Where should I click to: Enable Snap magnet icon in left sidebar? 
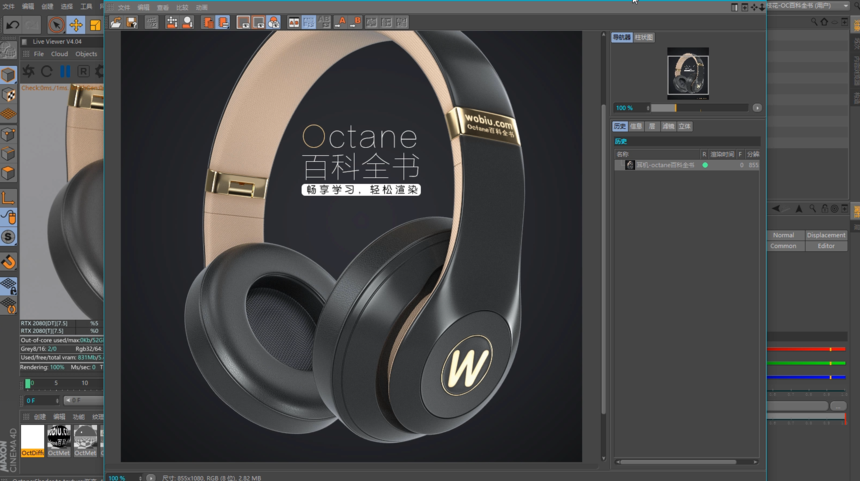click(x=8, y=262)
